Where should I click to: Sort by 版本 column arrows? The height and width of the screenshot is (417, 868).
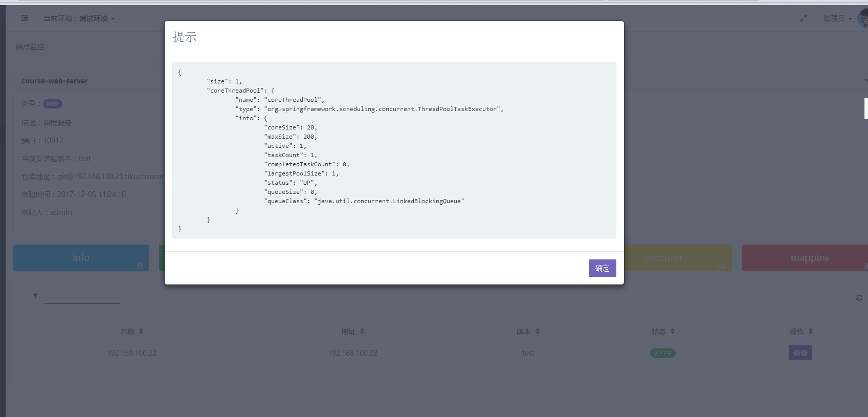tap(538, 332)
